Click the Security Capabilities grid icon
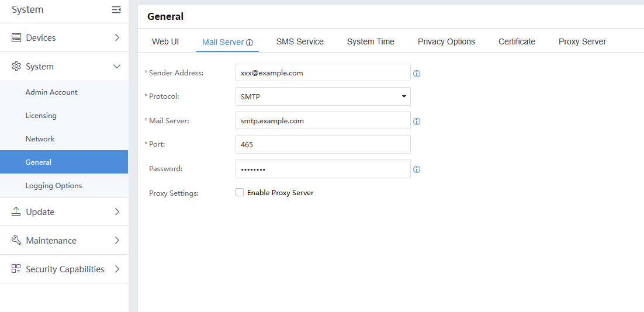644x312 pixels. point(16,269)
